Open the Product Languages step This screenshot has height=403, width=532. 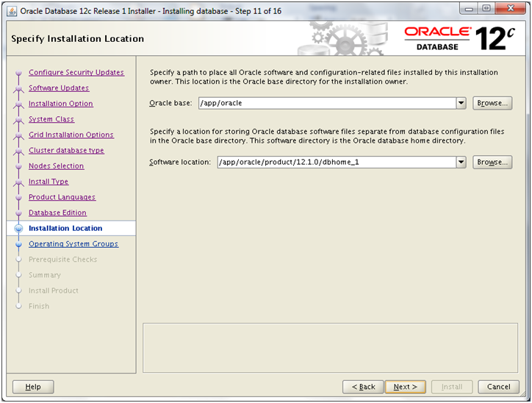[62, 197]
